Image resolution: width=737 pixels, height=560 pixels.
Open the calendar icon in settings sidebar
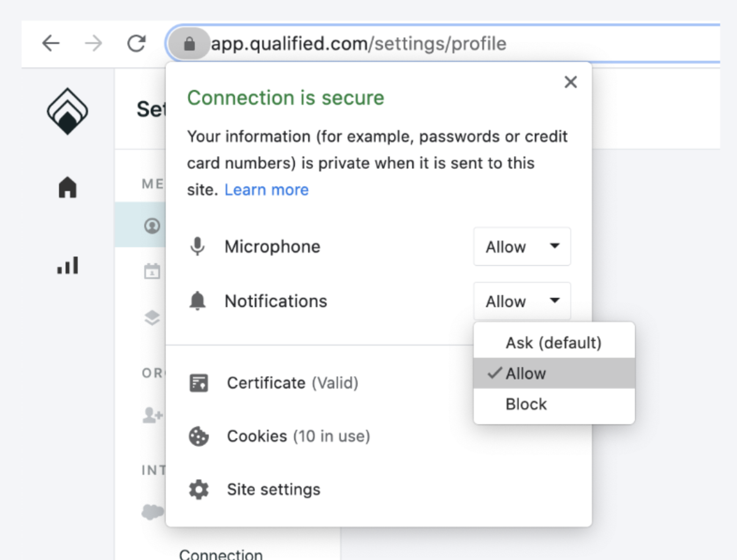click(x=152, y=271)
